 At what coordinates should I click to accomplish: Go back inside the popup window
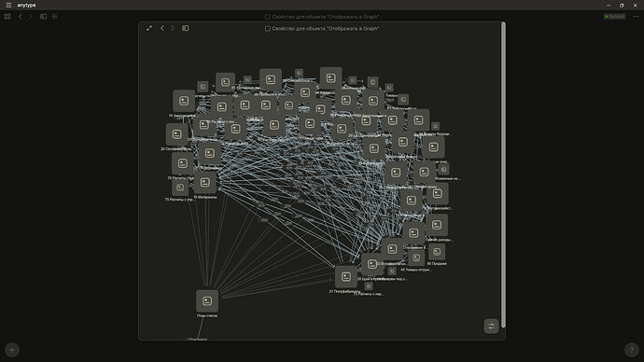tap(162, 28)
